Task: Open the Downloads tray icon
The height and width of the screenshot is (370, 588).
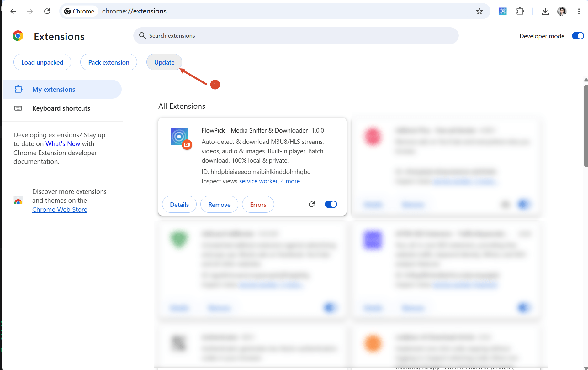Action: pos(545,11)
